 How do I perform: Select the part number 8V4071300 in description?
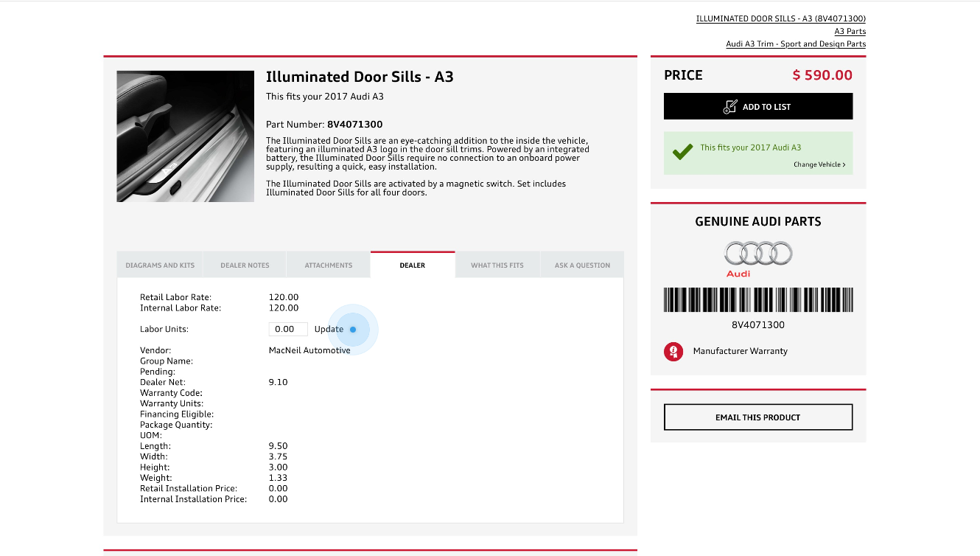click(355, 125)
